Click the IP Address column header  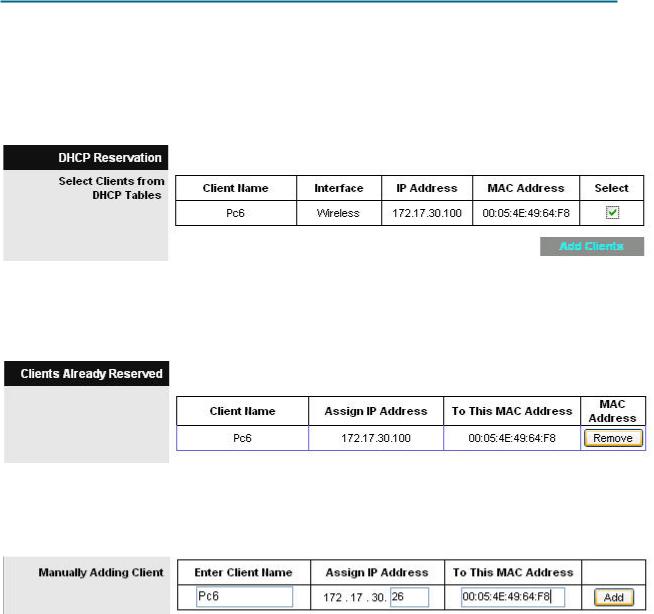[x=427, y=188]
